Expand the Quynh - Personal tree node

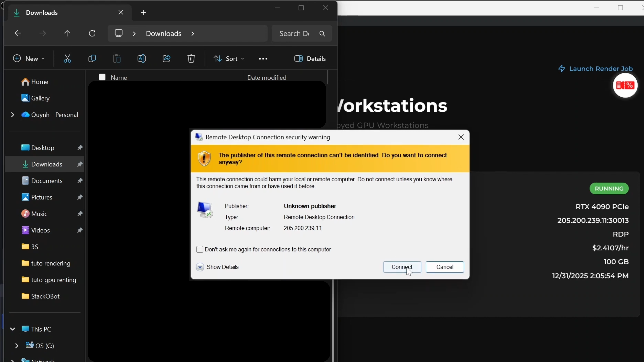(x=13, y=115)
